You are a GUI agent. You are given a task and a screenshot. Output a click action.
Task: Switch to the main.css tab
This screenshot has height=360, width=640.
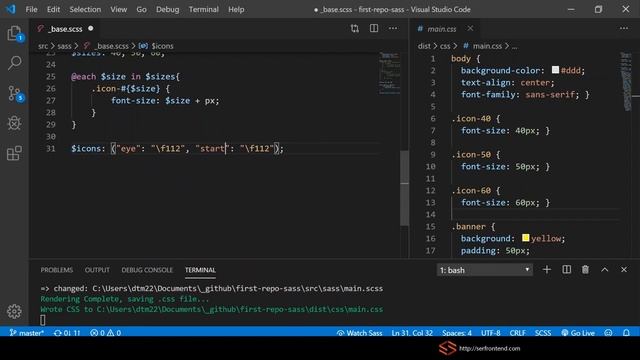442,29
